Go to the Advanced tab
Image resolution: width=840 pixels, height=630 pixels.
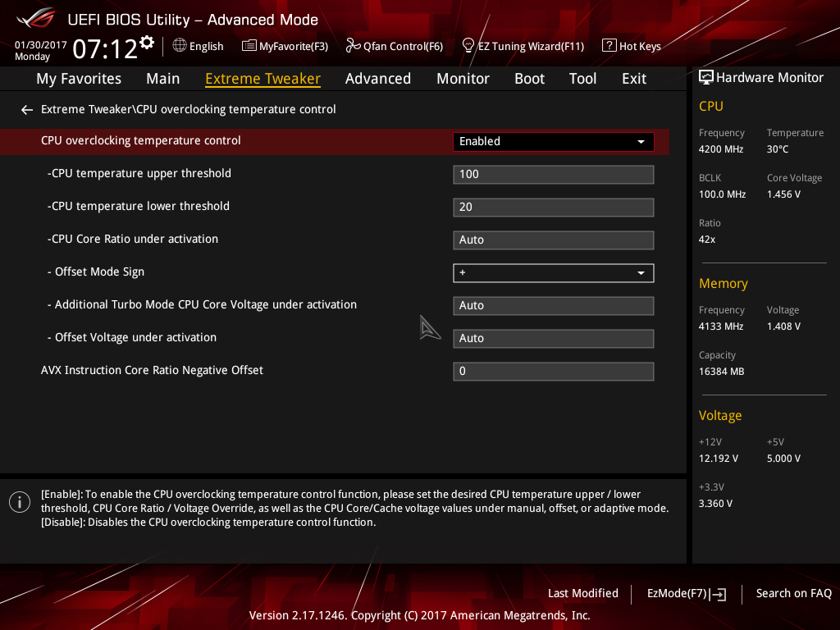point(378,79)
